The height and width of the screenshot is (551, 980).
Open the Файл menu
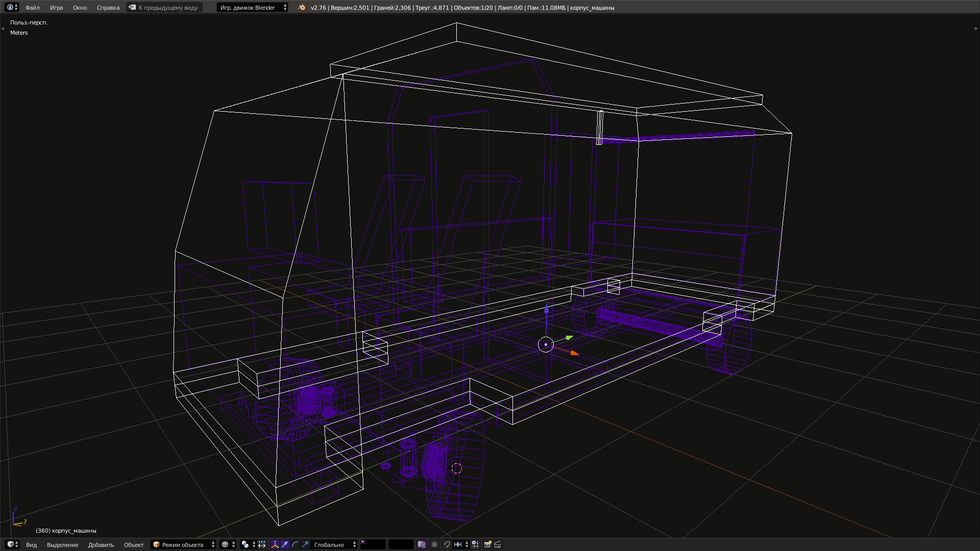(32, 7)
